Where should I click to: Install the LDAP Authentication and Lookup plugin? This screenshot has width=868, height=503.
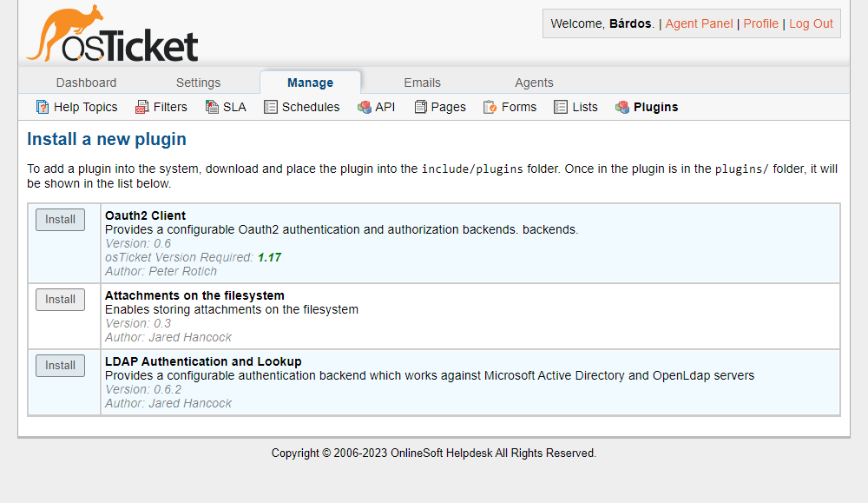tap(60, 365)
